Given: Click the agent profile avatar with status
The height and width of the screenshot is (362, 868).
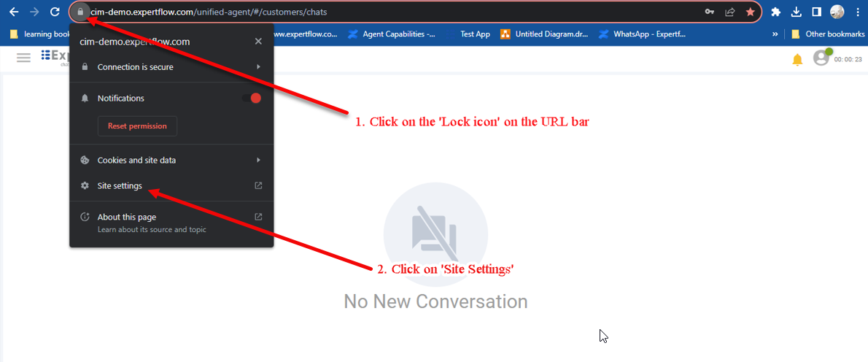Looking at the screenshot, I should 822,58.
